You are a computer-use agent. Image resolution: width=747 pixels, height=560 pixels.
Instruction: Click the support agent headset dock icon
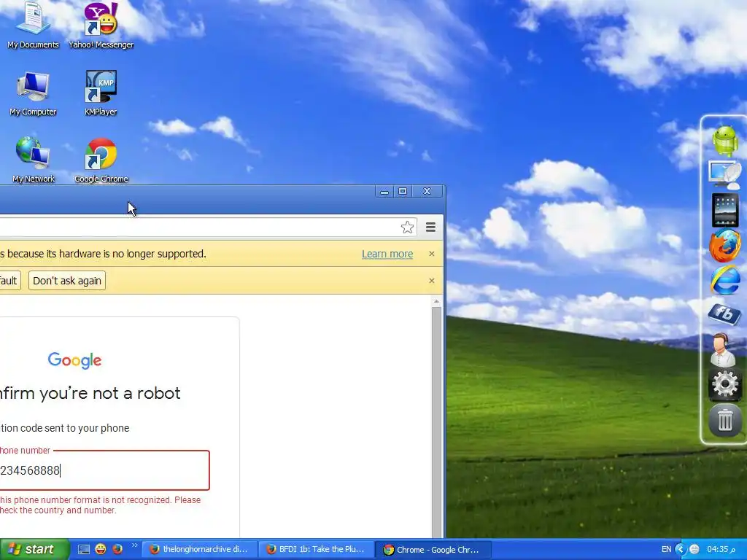click(723, 349)
